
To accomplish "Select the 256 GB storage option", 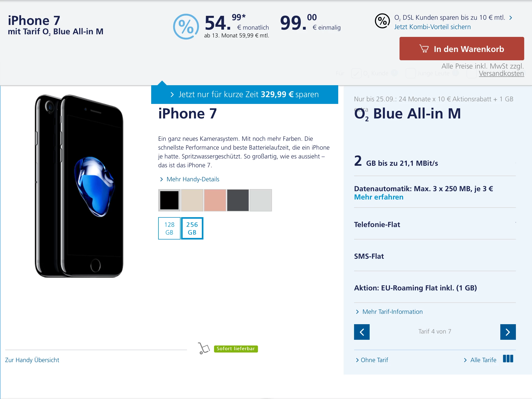I will click(x=192, y=228).
